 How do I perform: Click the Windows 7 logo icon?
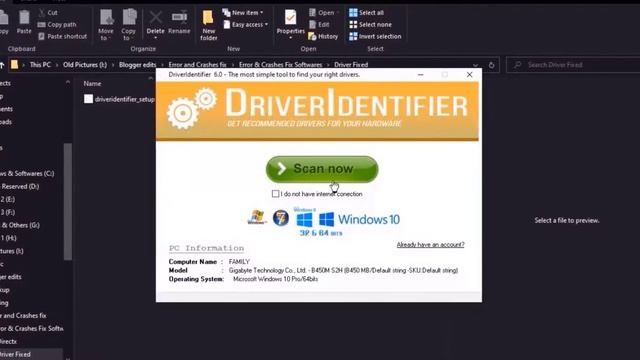click(x=281, y=218)
